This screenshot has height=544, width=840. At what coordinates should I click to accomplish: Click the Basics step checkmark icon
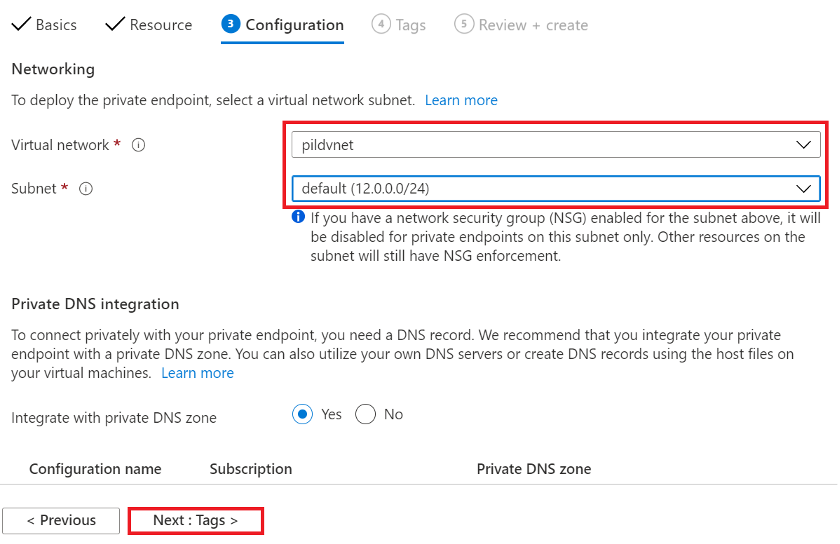click(20, 24)
